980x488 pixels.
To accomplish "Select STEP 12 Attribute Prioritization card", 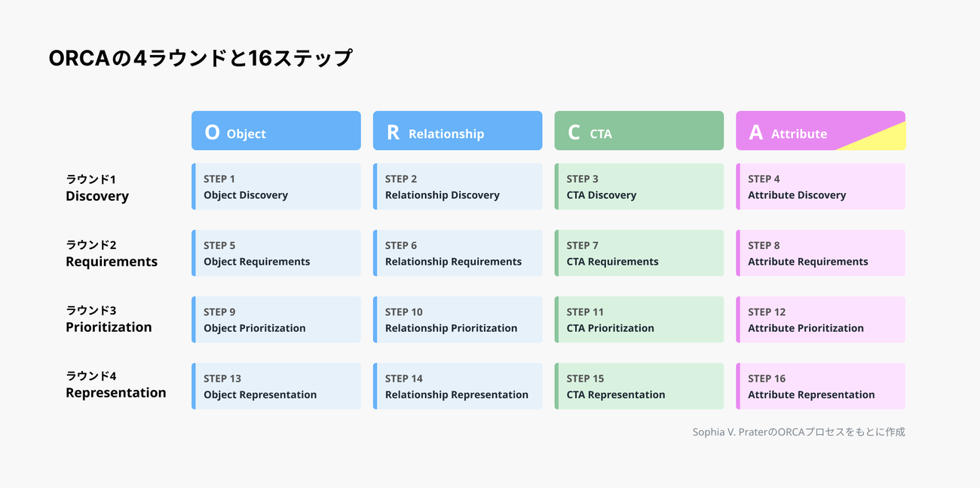I will [821, 320].
